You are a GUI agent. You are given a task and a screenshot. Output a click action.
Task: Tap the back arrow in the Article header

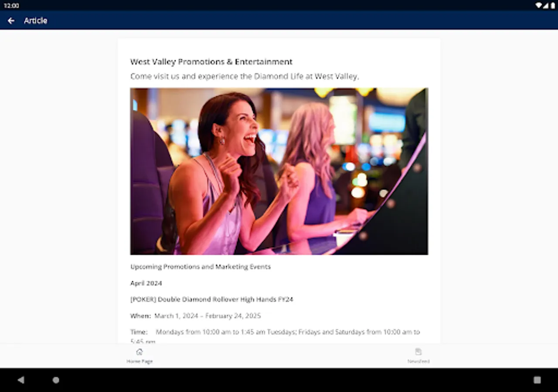(x=11, y=20)
